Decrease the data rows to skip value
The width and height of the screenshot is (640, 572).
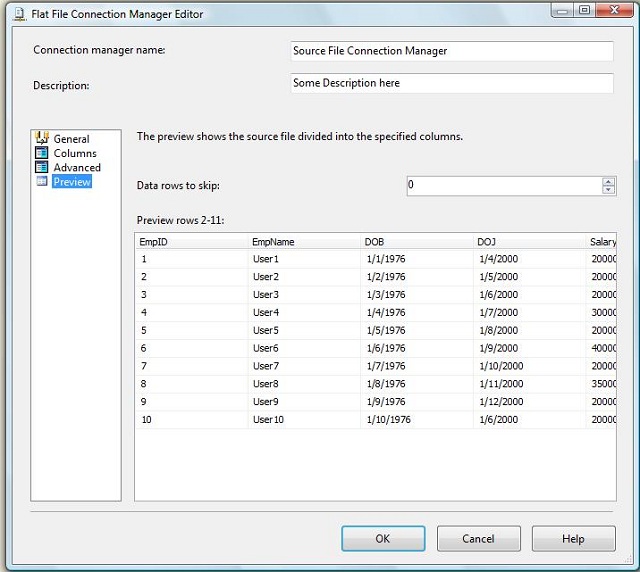608,190
